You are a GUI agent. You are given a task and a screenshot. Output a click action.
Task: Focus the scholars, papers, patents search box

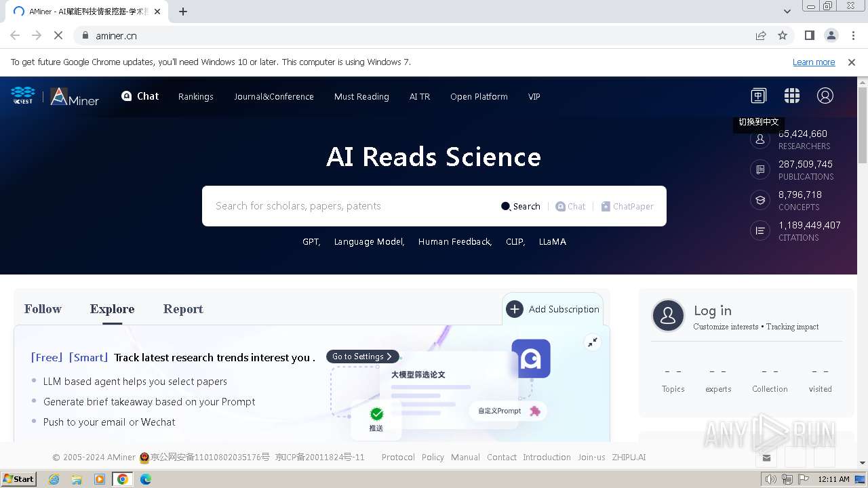[x=353, y=206]
